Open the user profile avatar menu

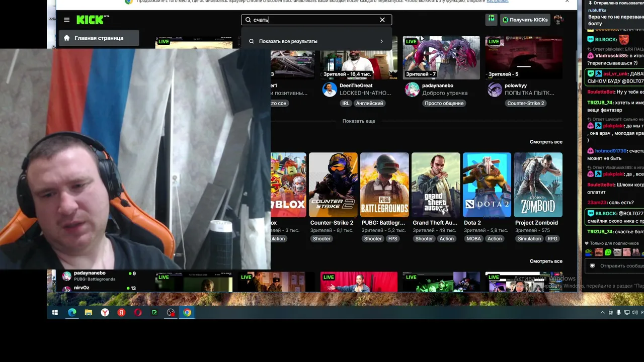point(558,20)
